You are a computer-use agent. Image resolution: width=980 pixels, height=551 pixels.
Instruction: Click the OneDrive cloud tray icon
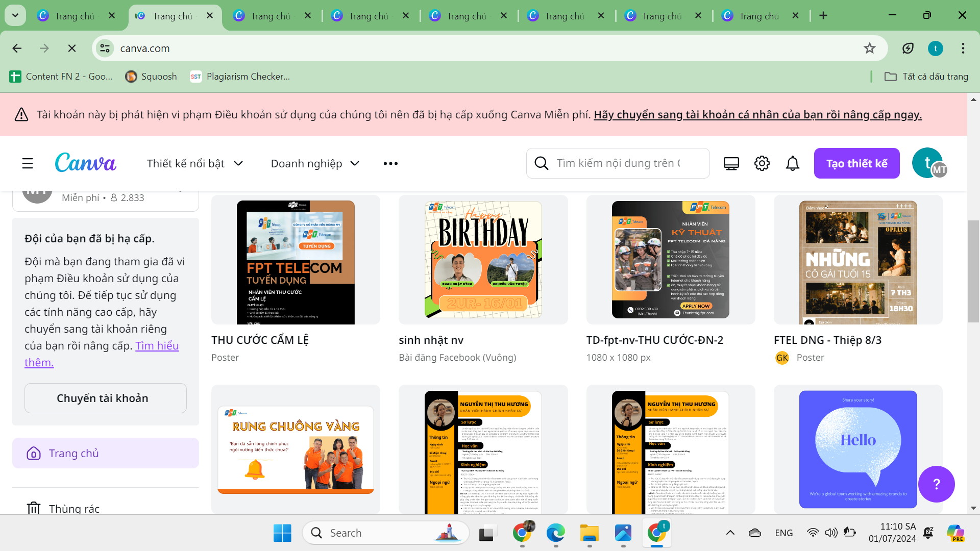pyautogui.click(x=755, y=533)
